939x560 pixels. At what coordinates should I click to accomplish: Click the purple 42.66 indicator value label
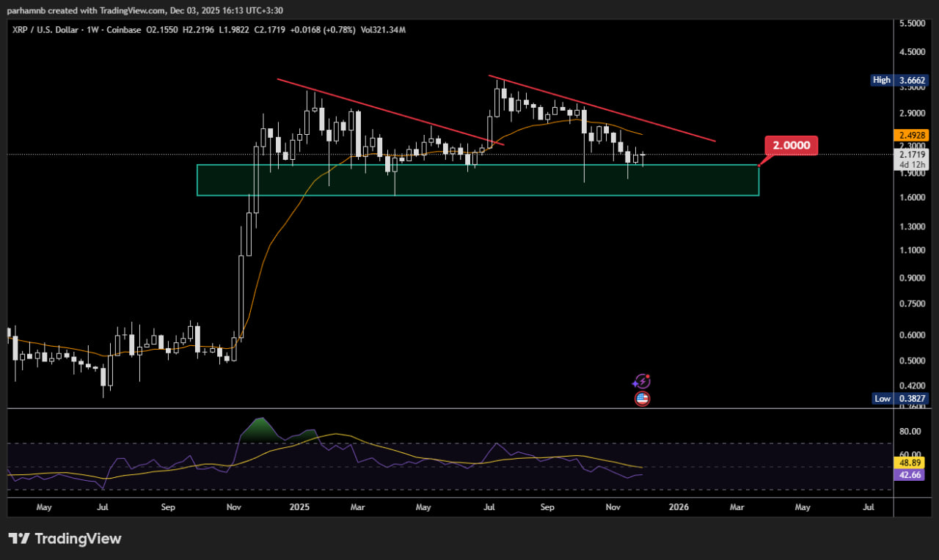coord(909,475)
